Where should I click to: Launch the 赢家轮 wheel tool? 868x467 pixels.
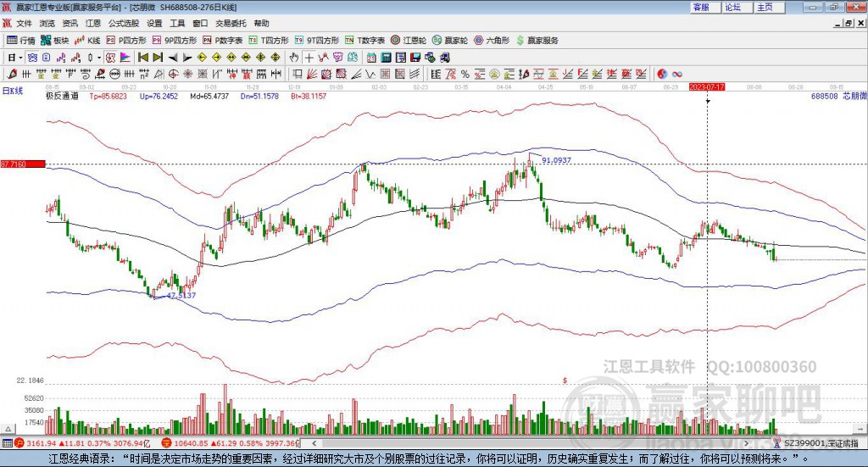click(x=450, y=41)
